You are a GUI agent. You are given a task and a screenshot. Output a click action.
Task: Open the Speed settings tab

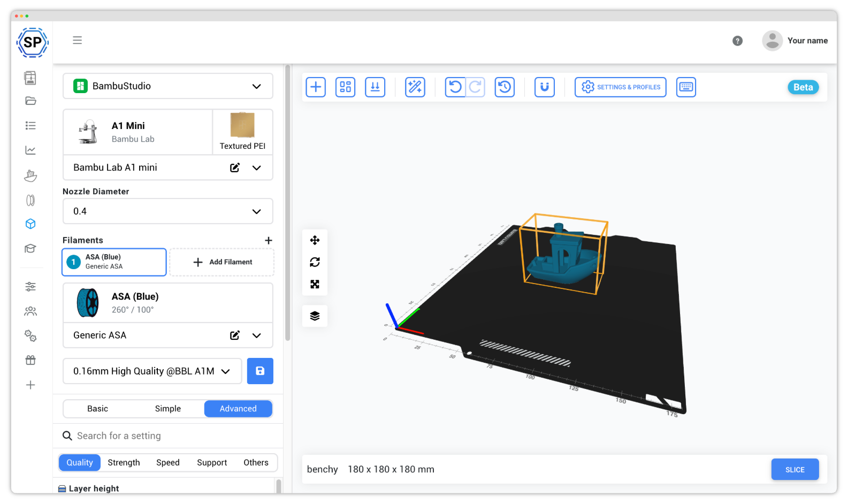coord(168,463)
